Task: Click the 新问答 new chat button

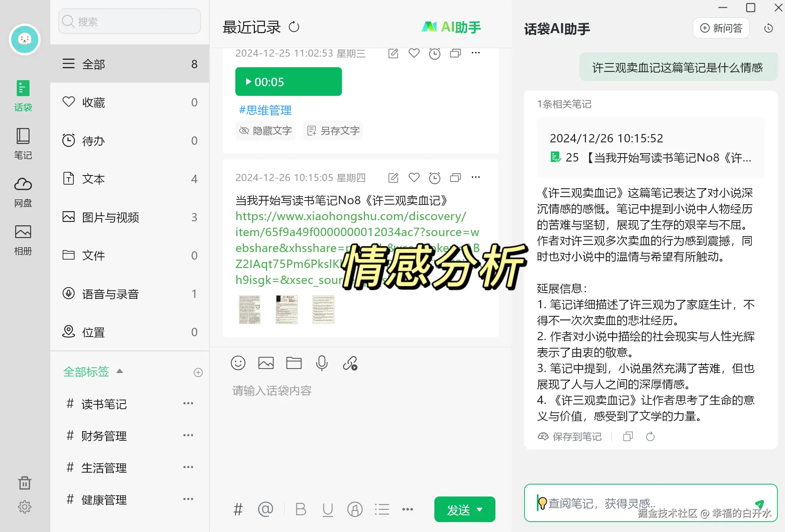Action: tap(721, 28)
